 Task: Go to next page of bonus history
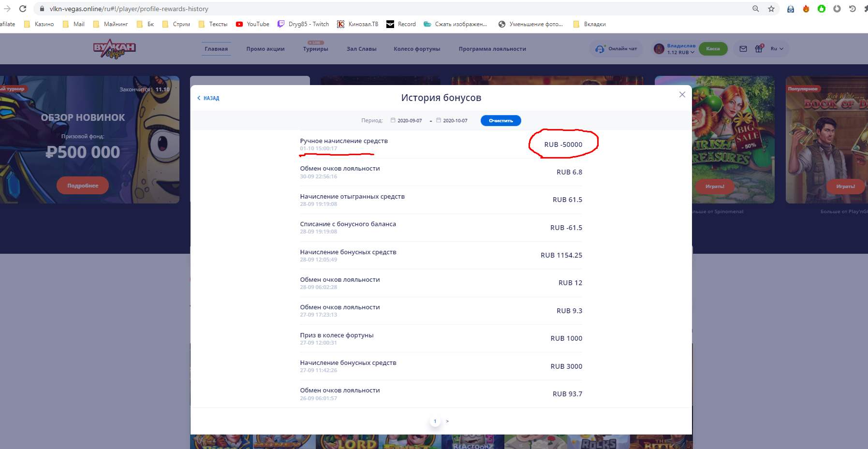click(x=447, y=421)
